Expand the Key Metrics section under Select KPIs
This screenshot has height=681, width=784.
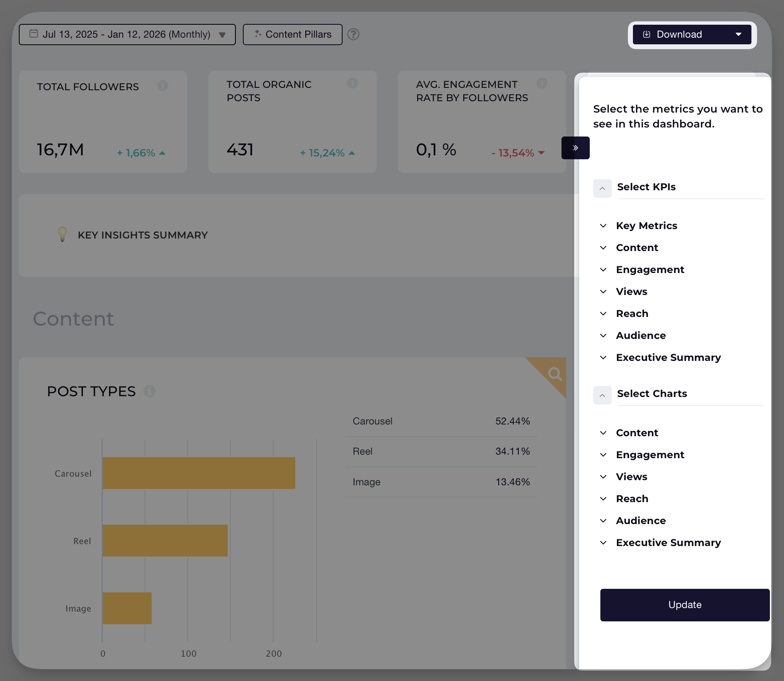coord(603,226)
